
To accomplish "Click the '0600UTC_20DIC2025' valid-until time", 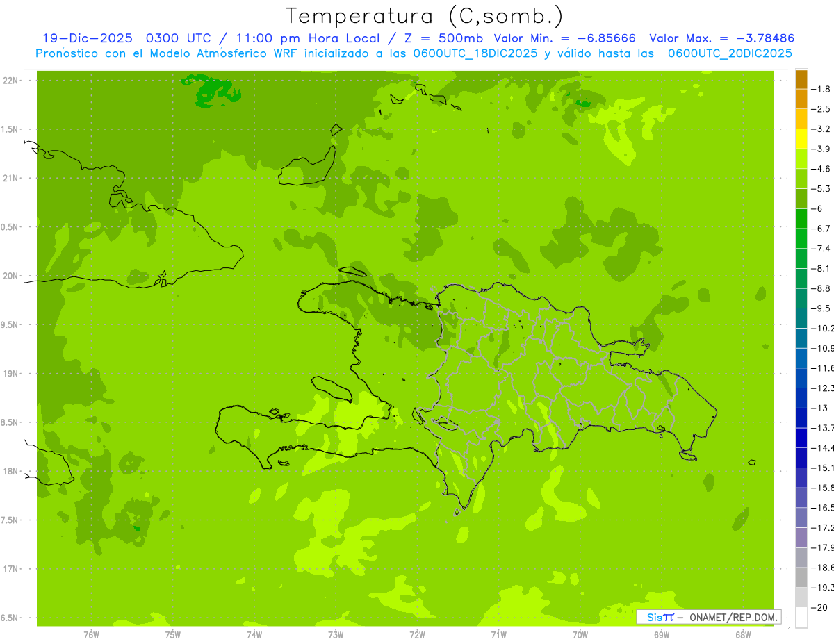I will click(x=730, y=53).
